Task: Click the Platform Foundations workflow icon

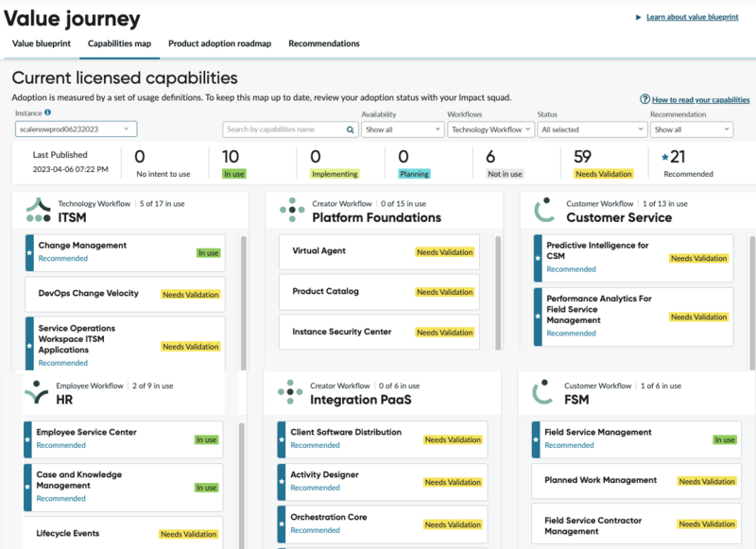Action: [x=292, y=210]
